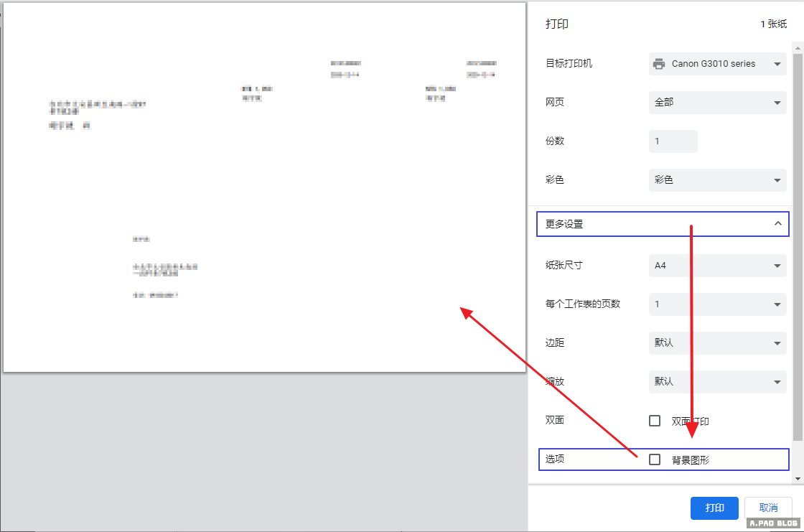Click the collapse chevron on 更多设置 row
This screenshot has height=532, width=804.
click(x=777, y=224)
